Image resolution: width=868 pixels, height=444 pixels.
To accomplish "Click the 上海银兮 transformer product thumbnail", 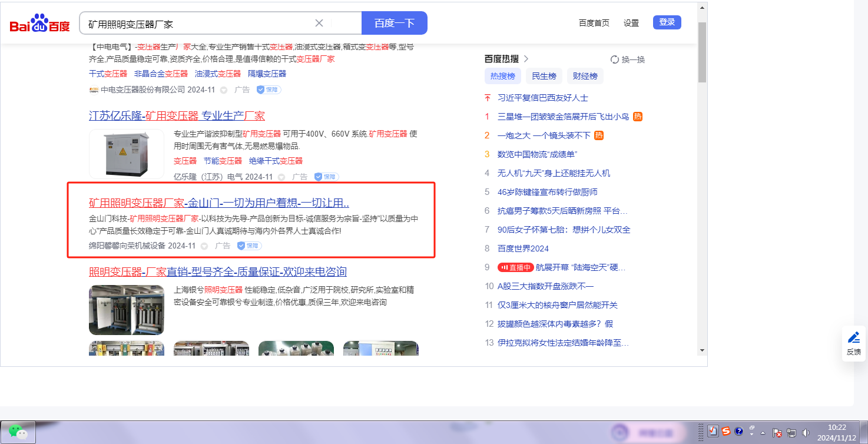I will click(x=127, y=310).
